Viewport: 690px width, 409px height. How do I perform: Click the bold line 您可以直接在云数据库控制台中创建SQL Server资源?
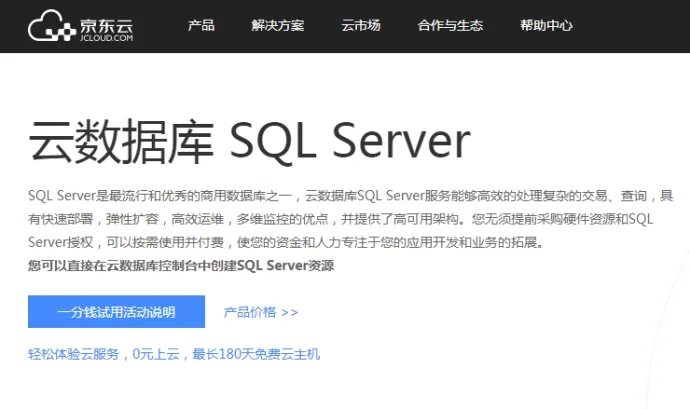pos(181,265)
